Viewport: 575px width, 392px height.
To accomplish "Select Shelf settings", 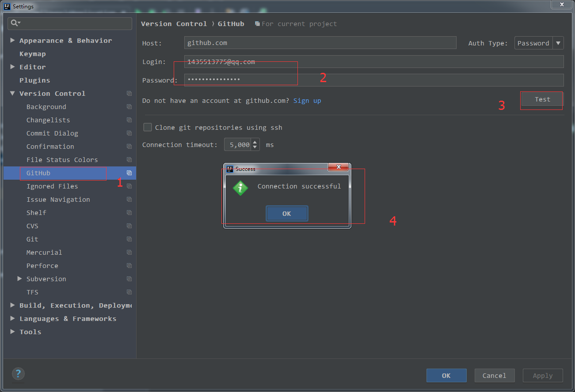I will (36, 213).
